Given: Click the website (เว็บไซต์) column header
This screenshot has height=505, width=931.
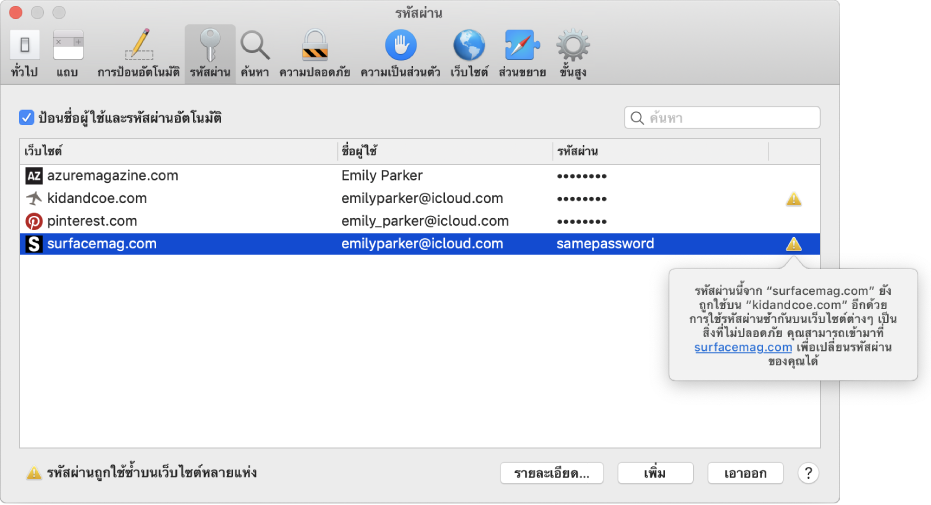Looking at the screenshot, I should (x=178, y=151).
